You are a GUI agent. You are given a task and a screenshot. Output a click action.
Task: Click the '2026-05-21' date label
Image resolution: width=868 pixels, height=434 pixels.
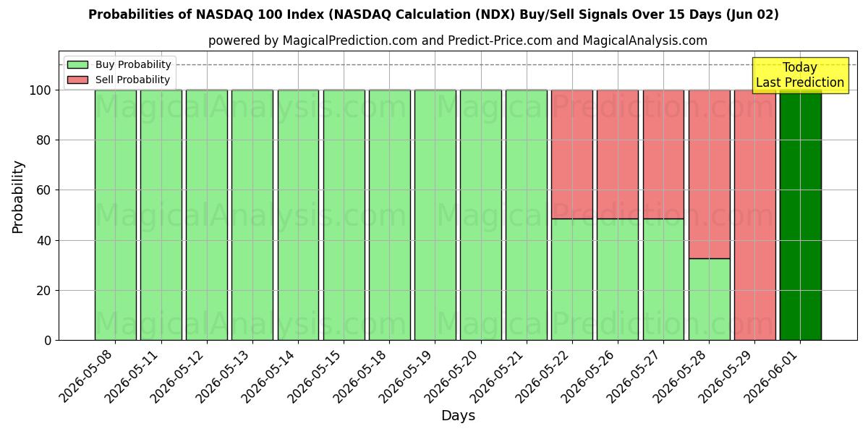[498, 375]
